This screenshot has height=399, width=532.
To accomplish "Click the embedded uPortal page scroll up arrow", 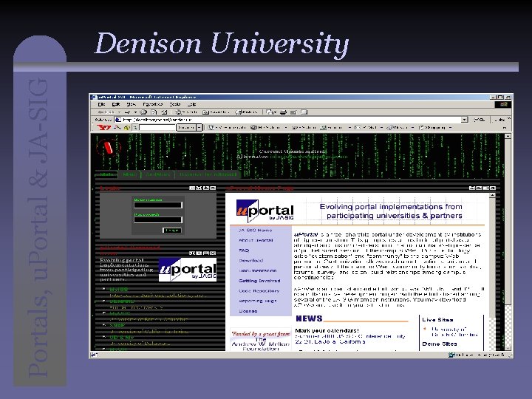I will [492, 196].
